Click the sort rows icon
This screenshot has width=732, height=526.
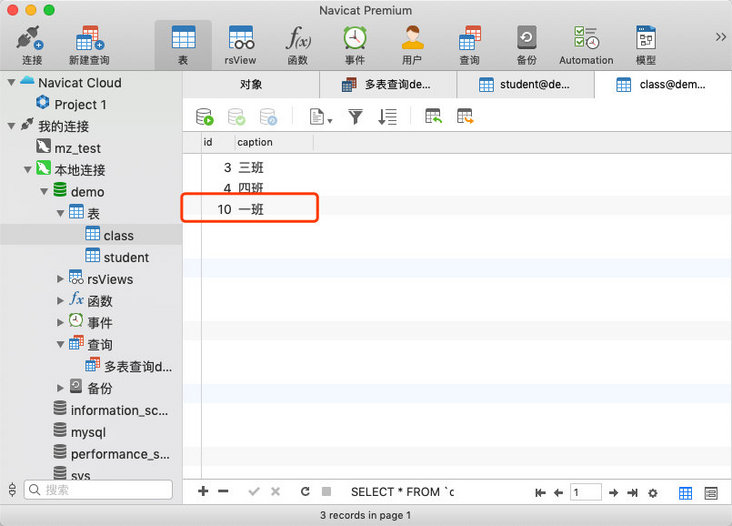coord(387,117)
